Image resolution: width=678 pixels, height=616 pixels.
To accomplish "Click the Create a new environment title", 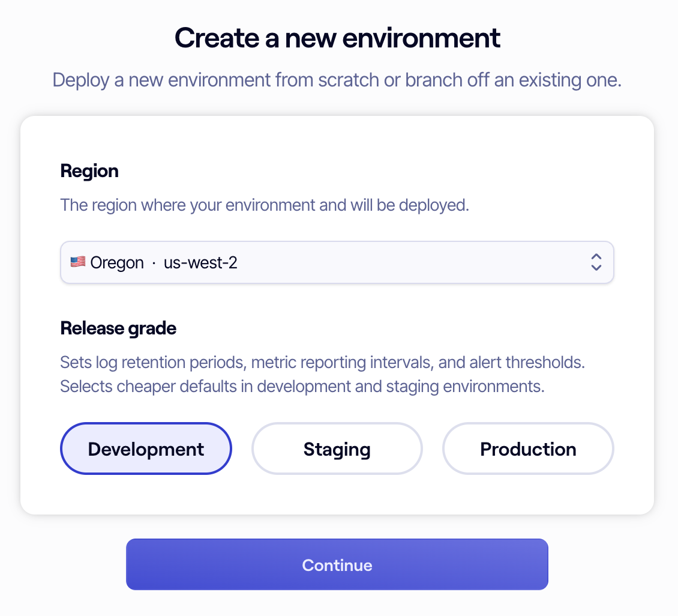I will 337,37.
